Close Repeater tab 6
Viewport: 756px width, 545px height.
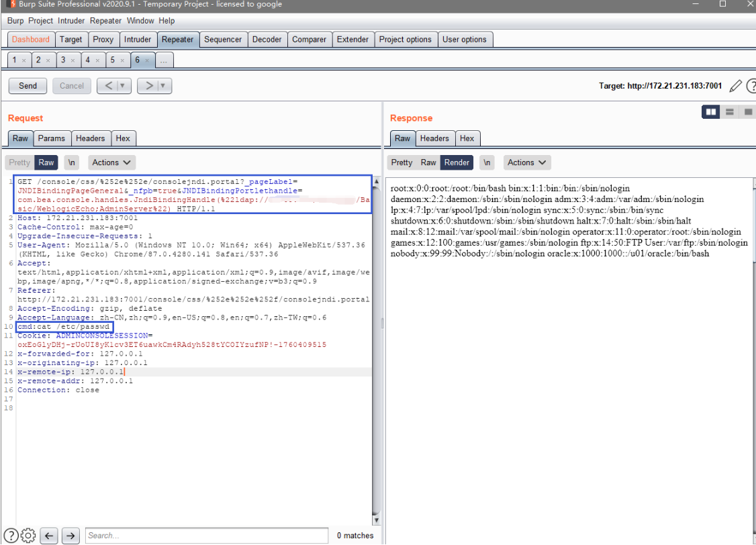coord(147,60)
